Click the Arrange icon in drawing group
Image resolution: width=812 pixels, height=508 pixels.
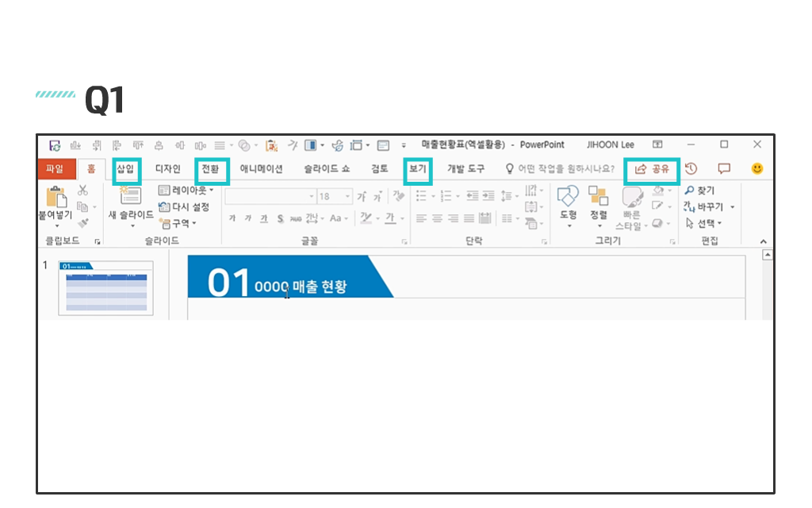(598, 196)
